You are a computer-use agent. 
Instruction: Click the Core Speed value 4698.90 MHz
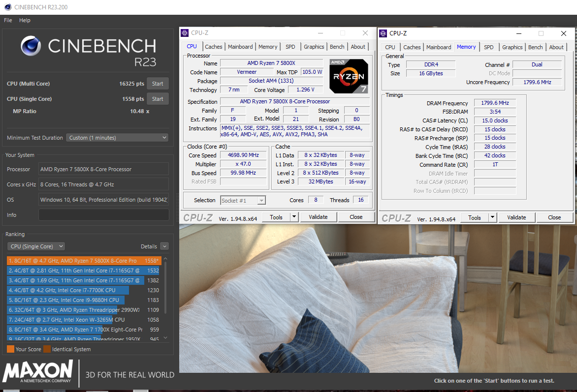[x=243, y=155]
